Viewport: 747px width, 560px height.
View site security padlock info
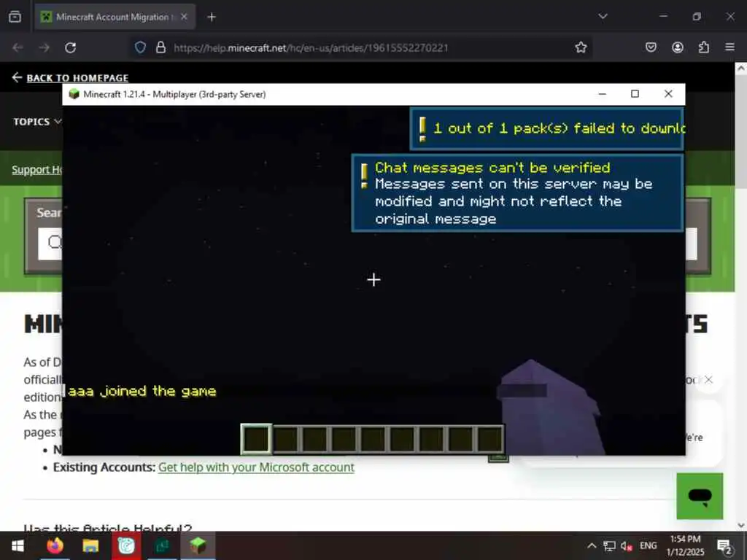click(x=161, y=47)
